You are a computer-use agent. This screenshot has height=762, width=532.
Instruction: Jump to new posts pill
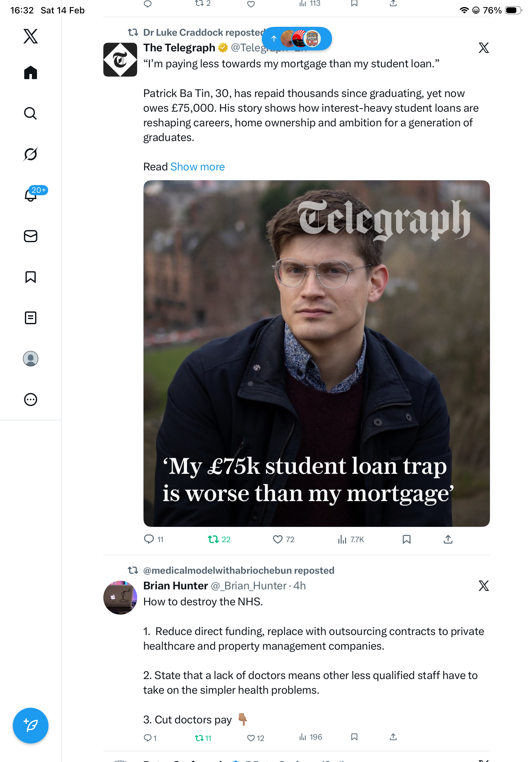point(297,39)
